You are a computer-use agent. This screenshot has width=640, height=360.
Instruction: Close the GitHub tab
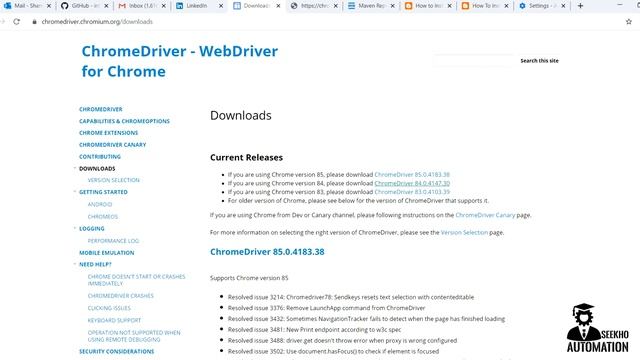[106, 6]
